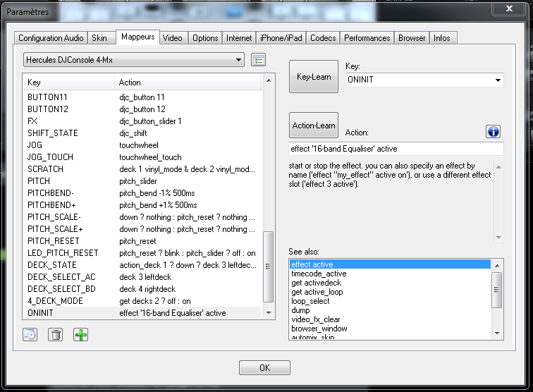Confirm with the OK button

264,367
